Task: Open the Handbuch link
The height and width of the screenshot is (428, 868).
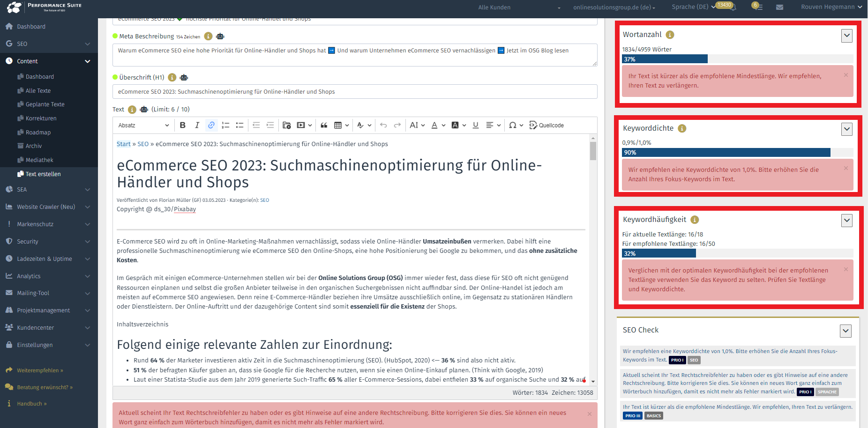Action: click(x=31, y=404)
